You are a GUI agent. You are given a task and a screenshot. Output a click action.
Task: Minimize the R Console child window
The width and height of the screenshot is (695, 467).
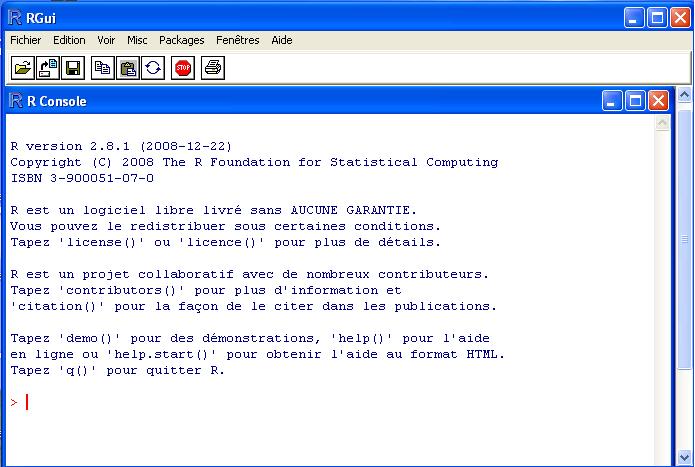tap(612, 101)
